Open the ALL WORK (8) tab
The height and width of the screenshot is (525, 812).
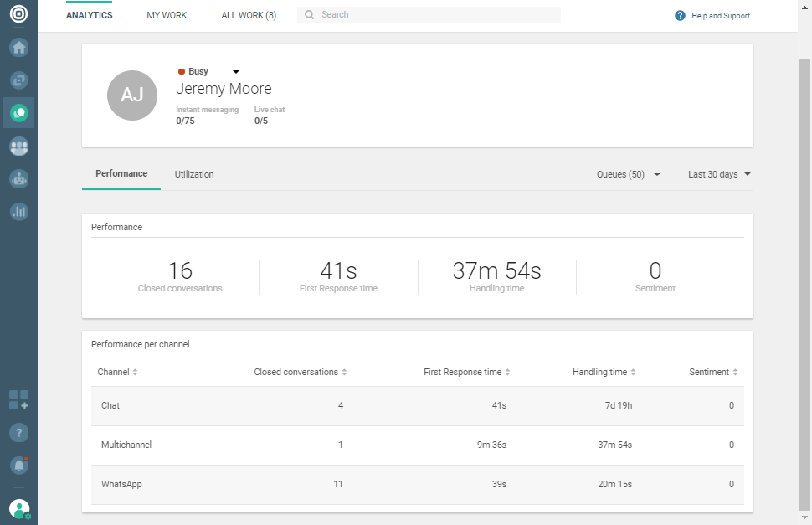tap(249, 15)
